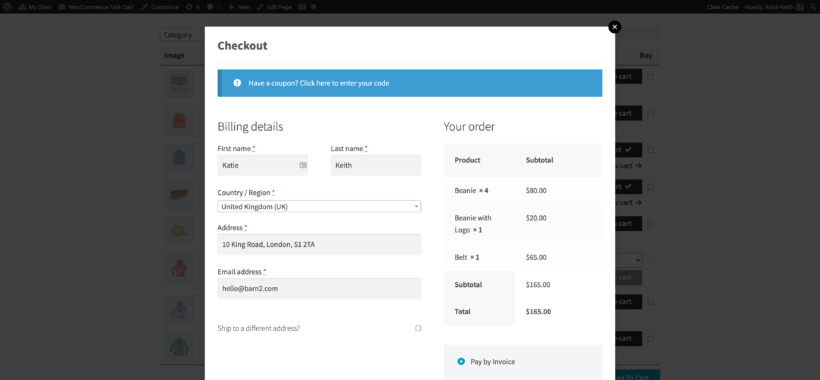Click the comments bubble icon in admin bar
820x380 pixels.
(x=210, y=7)
